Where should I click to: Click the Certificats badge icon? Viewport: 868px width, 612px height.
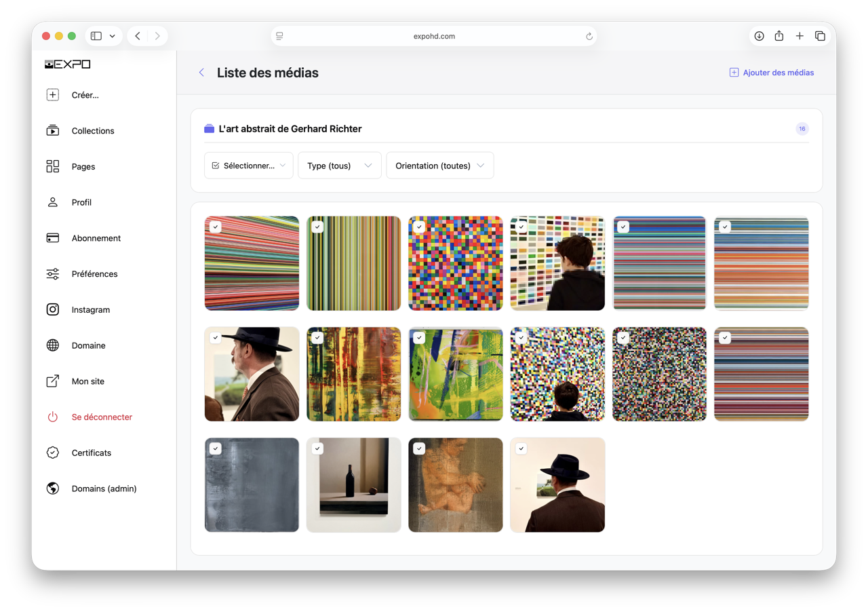point(53,453)
